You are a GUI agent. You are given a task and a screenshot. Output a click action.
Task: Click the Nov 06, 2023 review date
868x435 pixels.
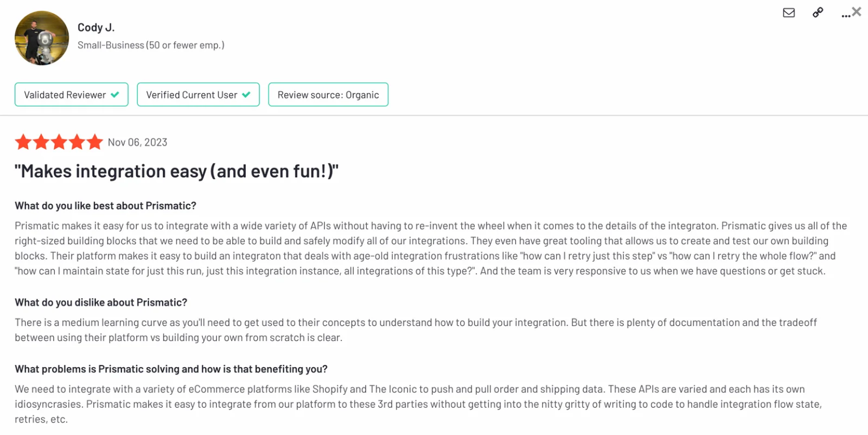coord(137,143)
